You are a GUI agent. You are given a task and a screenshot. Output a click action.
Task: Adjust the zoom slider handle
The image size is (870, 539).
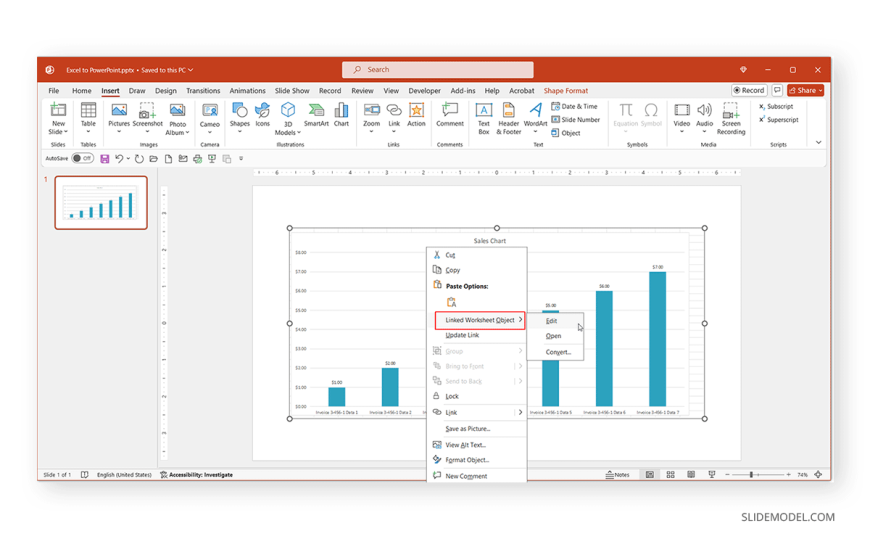pyautogui.click(x=751, y=475)
